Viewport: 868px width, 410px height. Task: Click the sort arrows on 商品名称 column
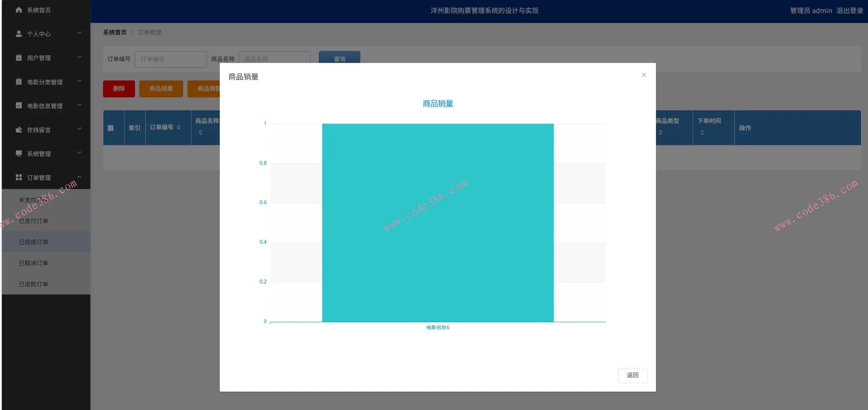200,131
